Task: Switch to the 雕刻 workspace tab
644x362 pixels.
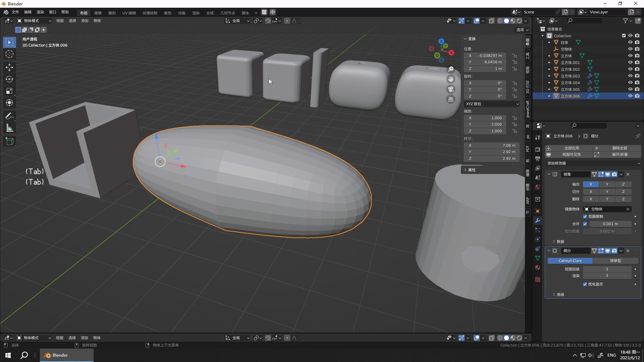Action: point(112,13)
